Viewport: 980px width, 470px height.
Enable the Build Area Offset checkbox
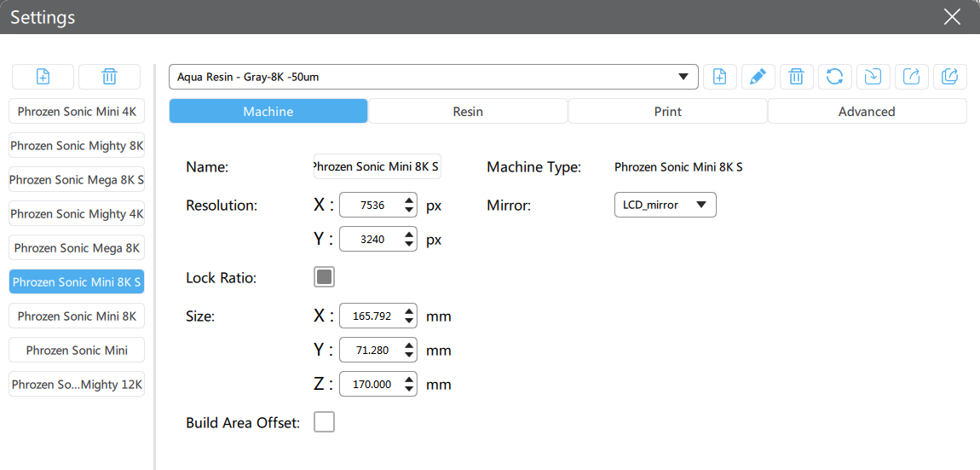coord(324,422)
